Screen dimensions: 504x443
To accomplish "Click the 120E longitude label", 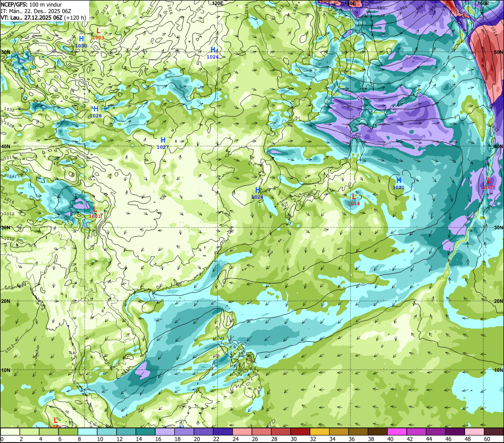I will pyautogui.click(x=218, y=3).
